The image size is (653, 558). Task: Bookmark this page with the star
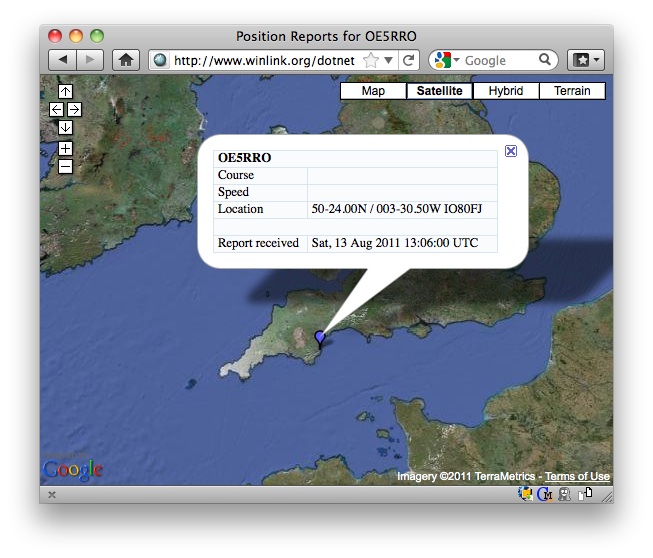point(371,60)
